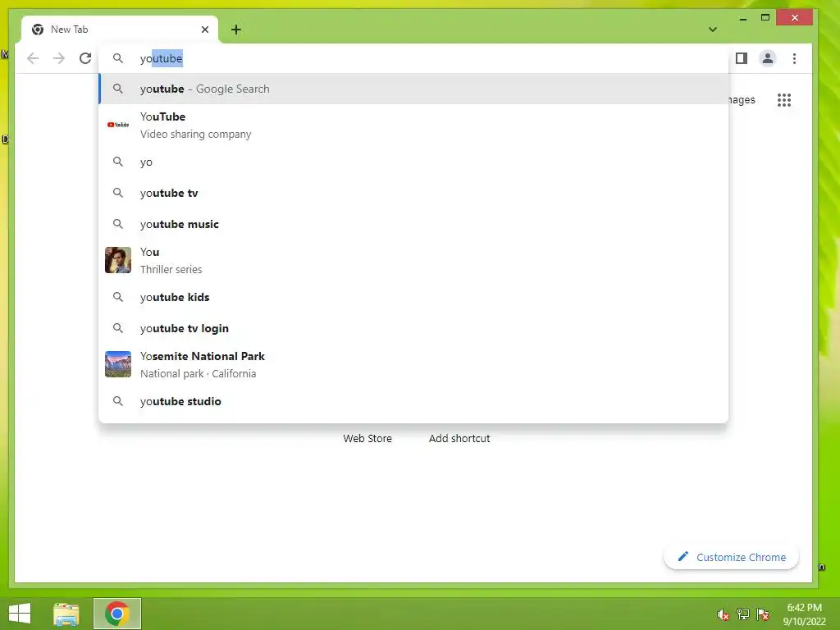Click the address bar text youtube

click(162, 58)
